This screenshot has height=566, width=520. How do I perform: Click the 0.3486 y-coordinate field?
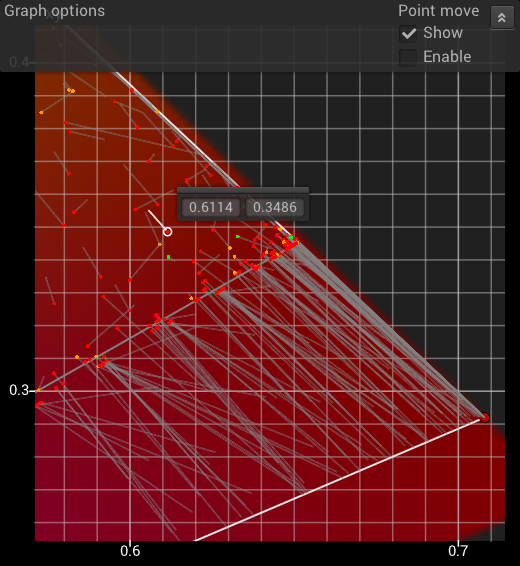[275, 207]
